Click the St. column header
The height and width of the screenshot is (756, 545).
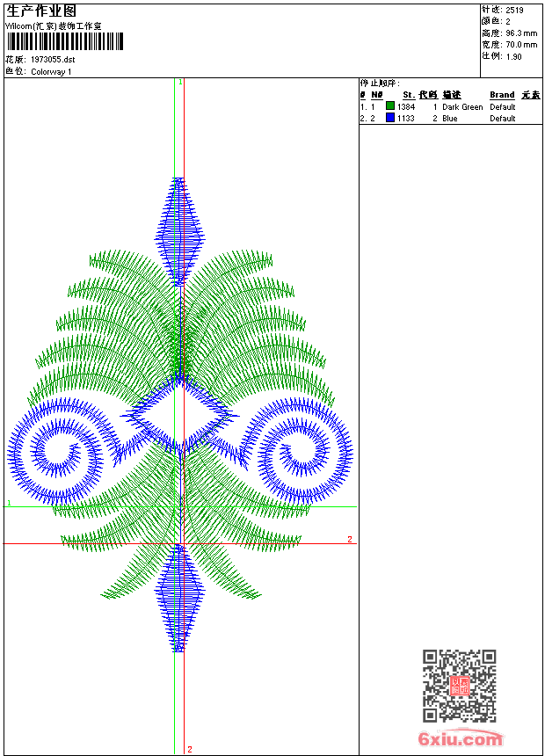408,95
